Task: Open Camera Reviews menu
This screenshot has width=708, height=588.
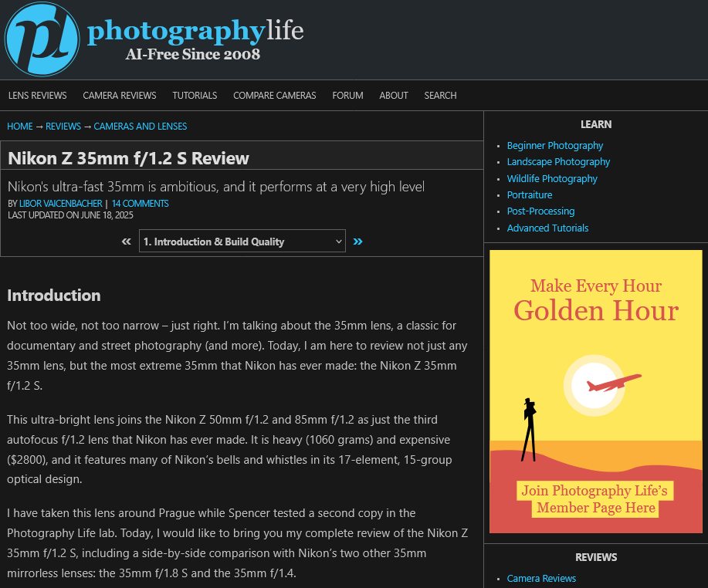Action: pos(119,96)
